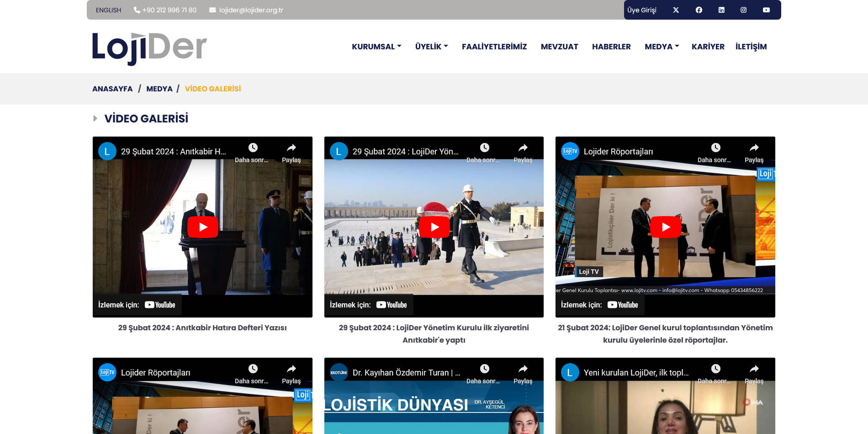Click Share arrow on Yeni kurulan LojiDer video
The height and width of the screenshot is (434, 868).
(754, 369)
